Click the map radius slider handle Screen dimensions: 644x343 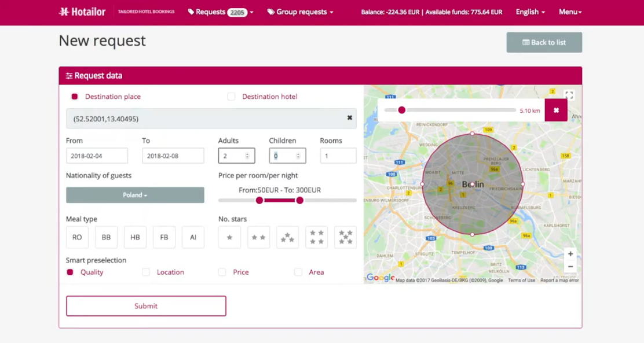401,110
